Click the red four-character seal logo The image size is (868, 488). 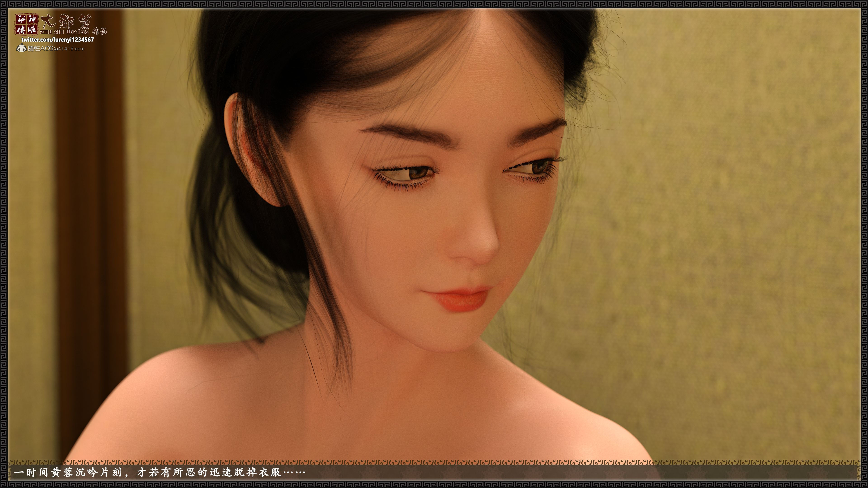click(26, 24)
